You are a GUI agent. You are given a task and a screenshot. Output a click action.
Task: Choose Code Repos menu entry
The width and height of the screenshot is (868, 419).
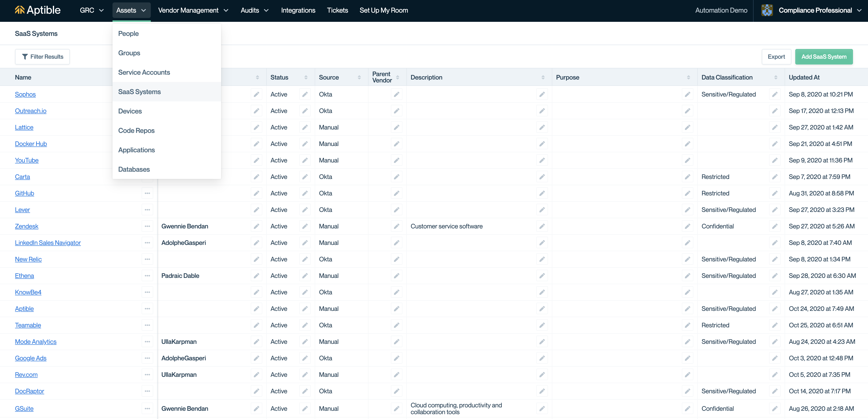(136, 130)
